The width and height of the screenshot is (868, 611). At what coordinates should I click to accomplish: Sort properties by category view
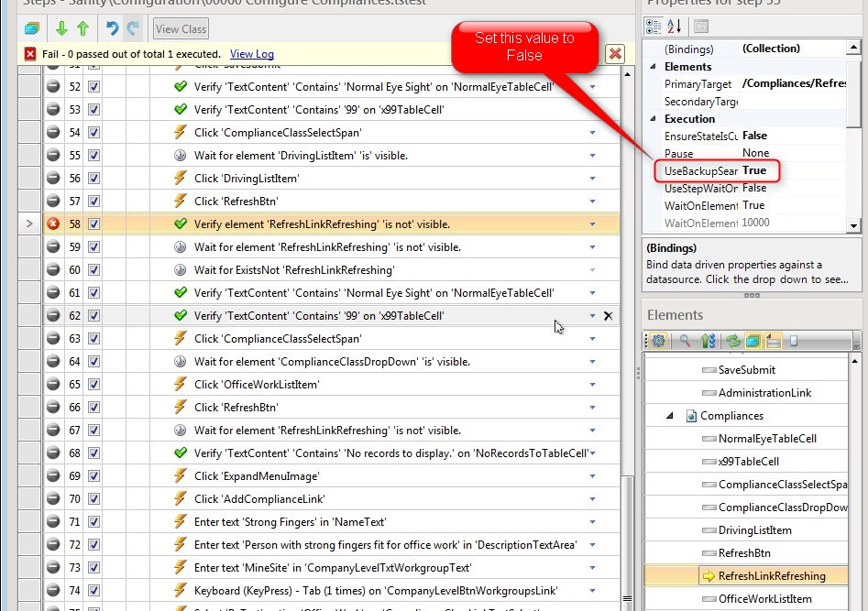[x=654, y=26]
